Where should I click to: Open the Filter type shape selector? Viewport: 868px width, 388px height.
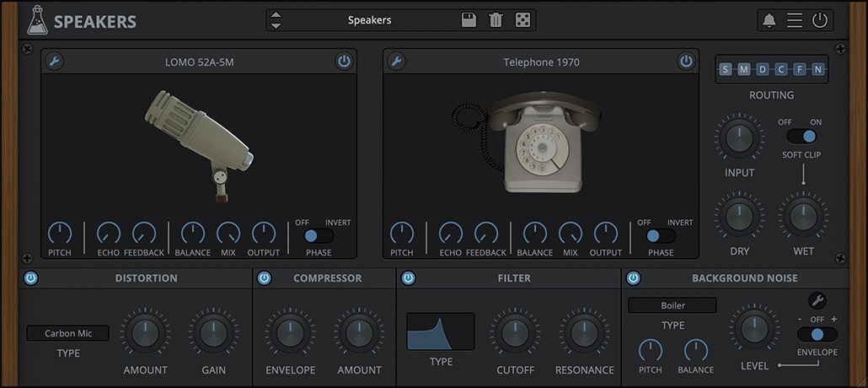(441, 331)
